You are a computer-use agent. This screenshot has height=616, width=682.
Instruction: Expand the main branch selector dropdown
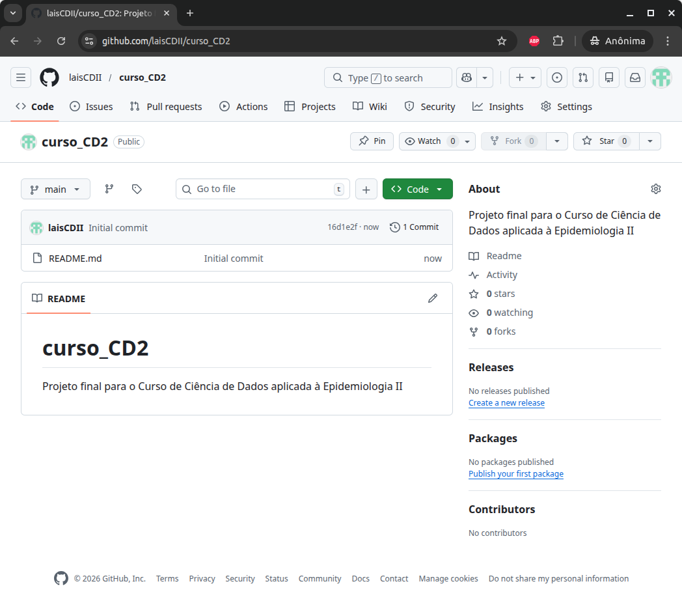[x=55, y=189]
